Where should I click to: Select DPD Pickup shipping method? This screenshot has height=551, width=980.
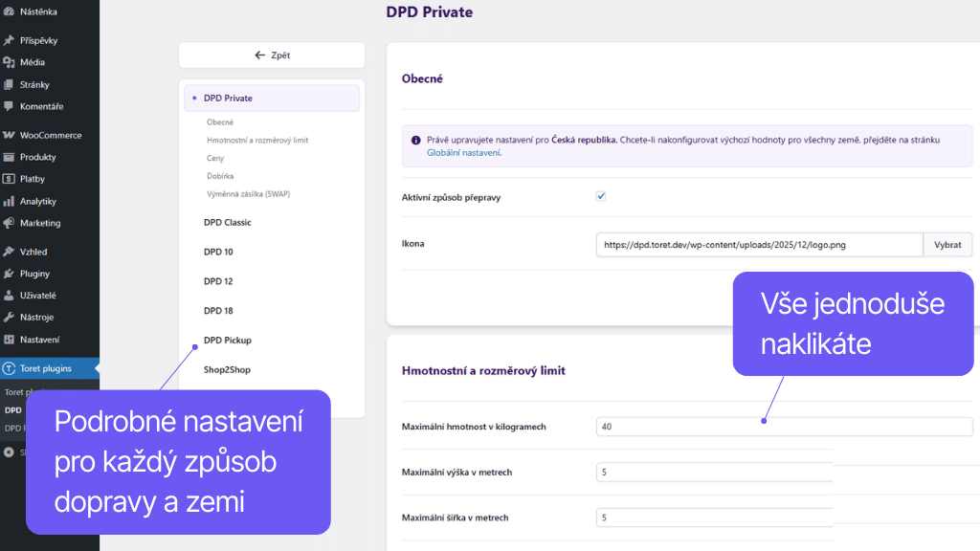pos(228,340)
